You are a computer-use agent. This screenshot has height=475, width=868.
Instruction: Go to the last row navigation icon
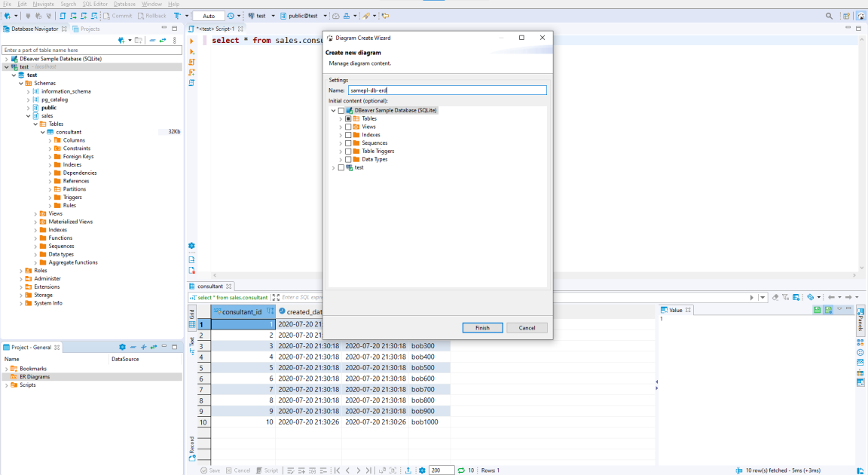[368, 470]
